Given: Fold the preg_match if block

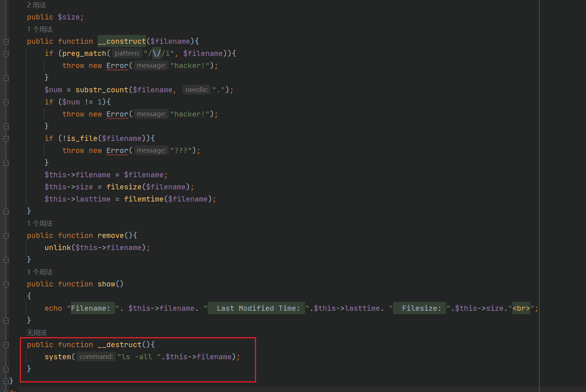Looking at the screenshot, I should pyautogui.click(x=6, y=54).
